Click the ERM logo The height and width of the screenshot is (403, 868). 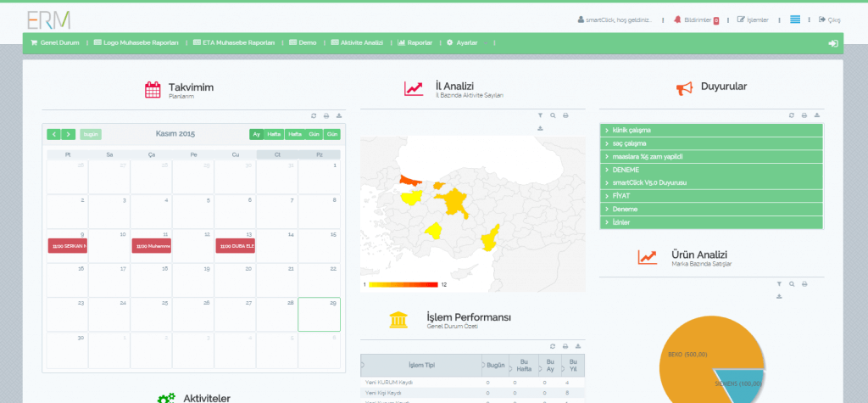point(48,20)
